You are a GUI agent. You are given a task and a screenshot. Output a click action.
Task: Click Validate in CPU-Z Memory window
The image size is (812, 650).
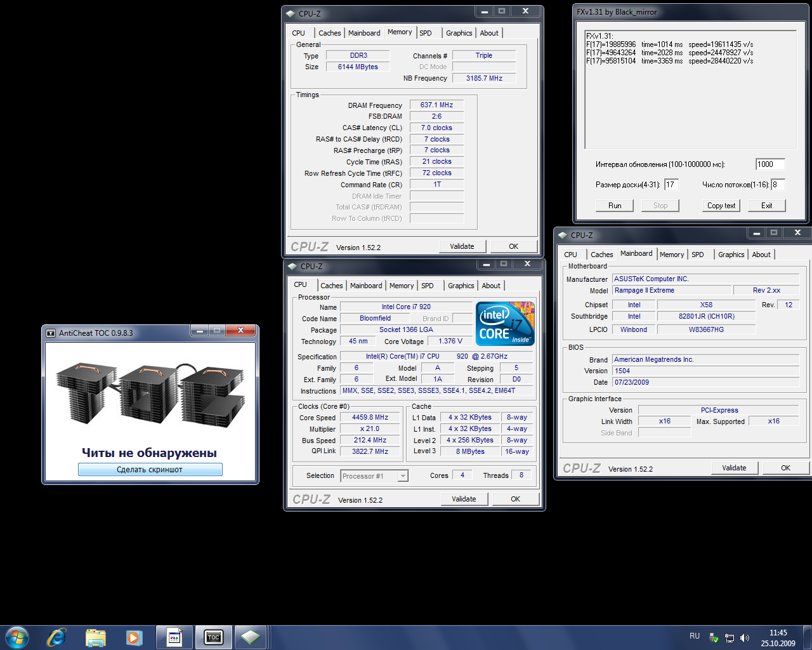tap(462, 246)
